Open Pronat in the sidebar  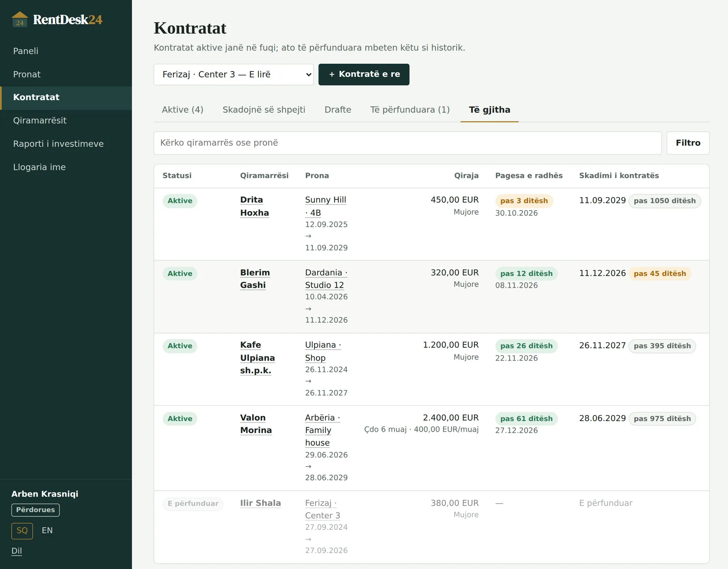tap(66, 74)
